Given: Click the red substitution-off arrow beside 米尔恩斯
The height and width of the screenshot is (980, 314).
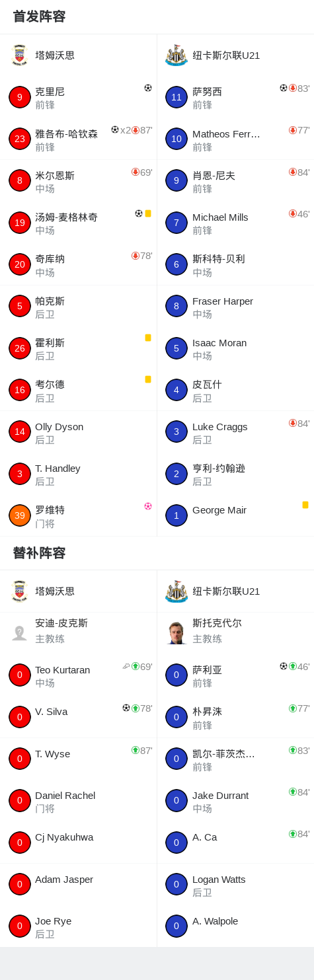Looking at the screenshot, I should click(x=135, y=172).
